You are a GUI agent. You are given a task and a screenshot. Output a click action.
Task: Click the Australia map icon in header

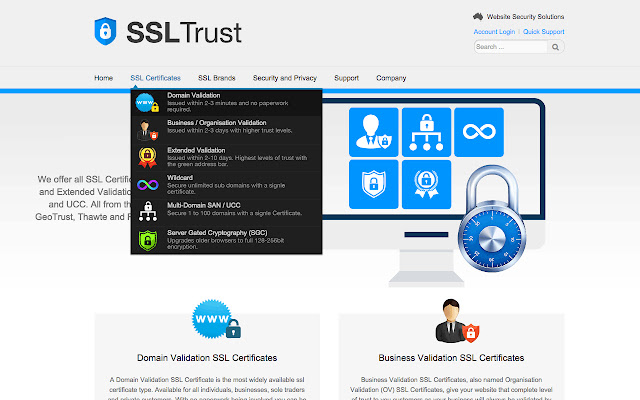tap(478, 17)
